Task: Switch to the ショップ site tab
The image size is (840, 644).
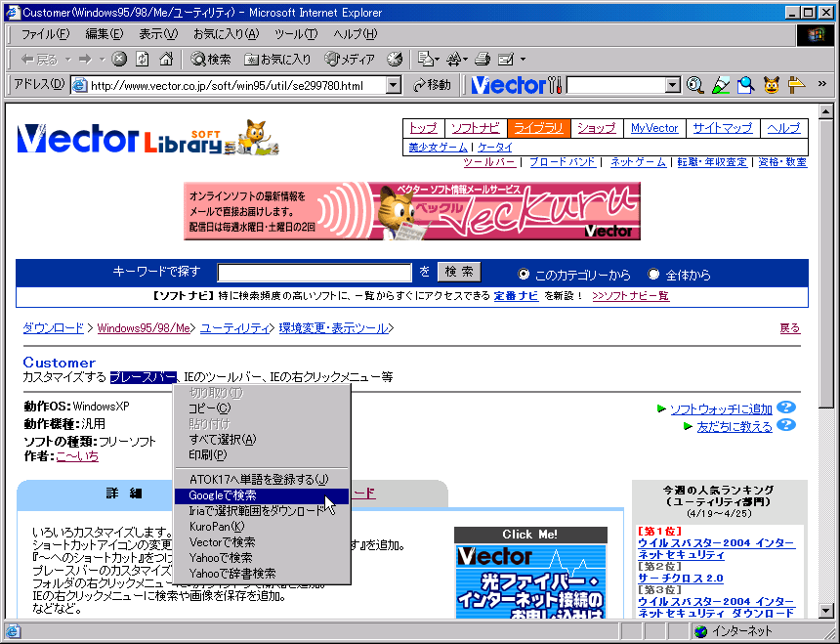Action: [596, 128]
